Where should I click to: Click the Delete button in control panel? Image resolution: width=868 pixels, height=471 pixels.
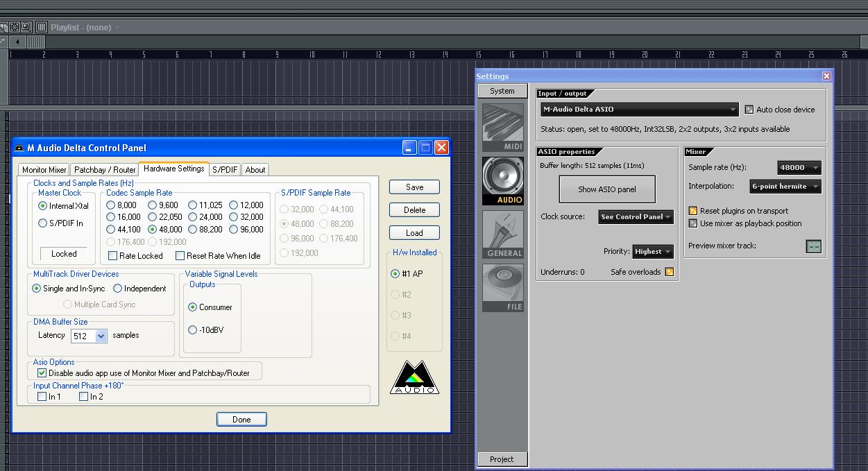click(x=414, y=210)
